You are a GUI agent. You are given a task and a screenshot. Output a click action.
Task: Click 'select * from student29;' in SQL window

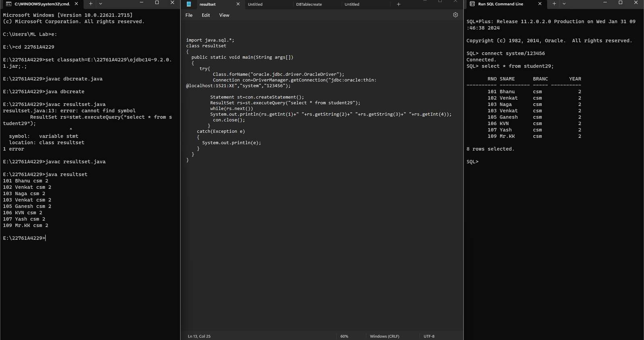(x=518, y=66)
